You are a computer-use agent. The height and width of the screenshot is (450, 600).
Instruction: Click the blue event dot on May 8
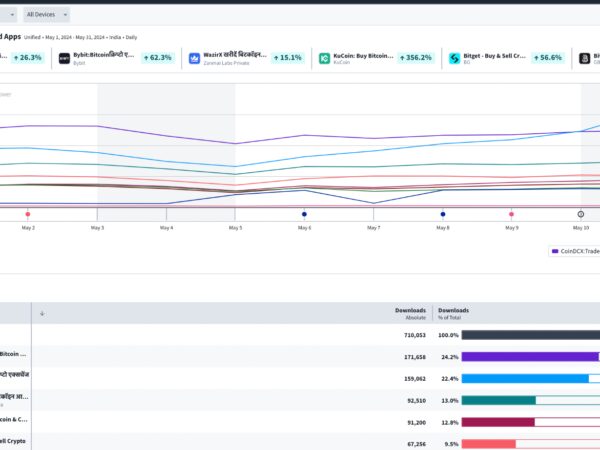pos(443,214)
